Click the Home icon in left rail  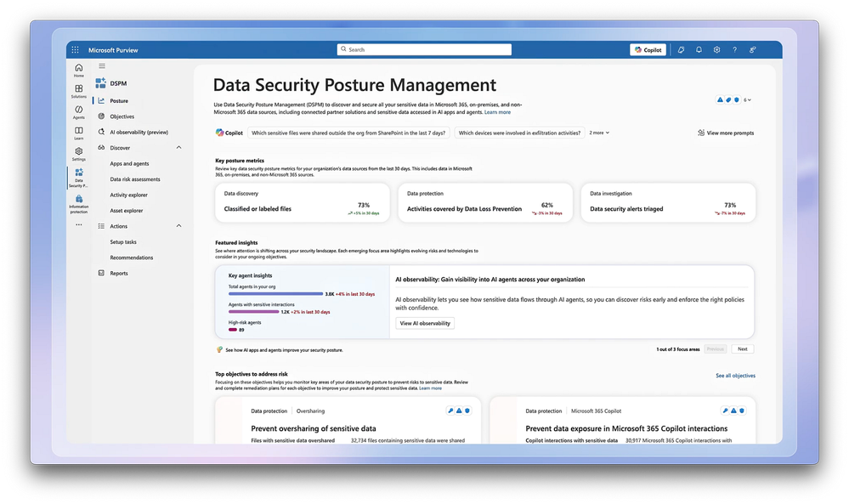coord(78,71)
